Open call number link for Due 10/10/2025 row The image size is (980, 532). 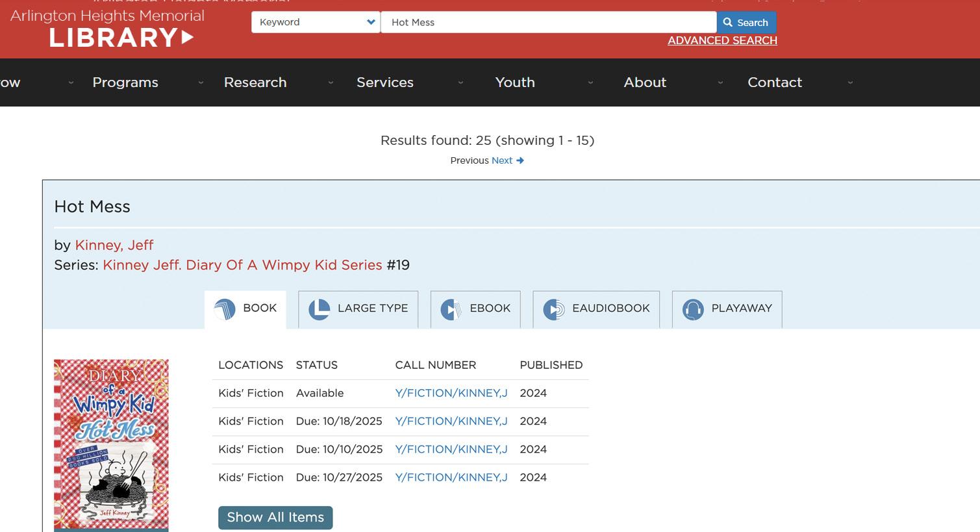tap(451, 449)
